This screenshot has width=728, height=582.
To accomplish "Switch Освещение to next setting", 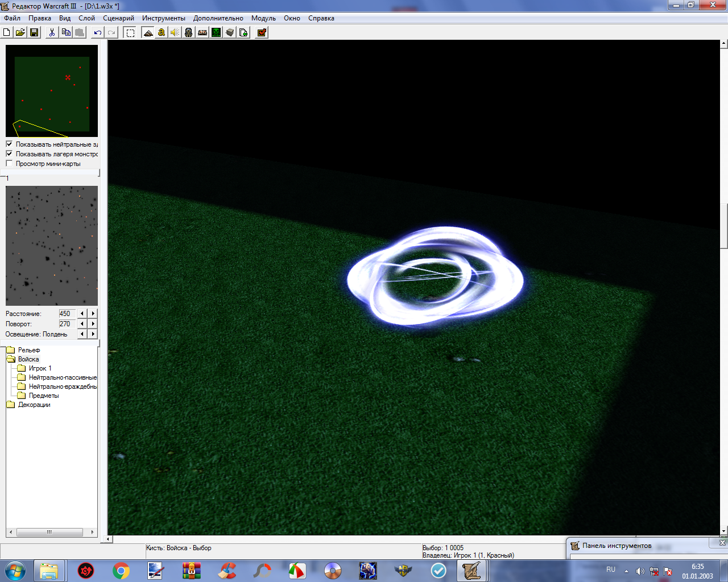I will coord(93,334).
